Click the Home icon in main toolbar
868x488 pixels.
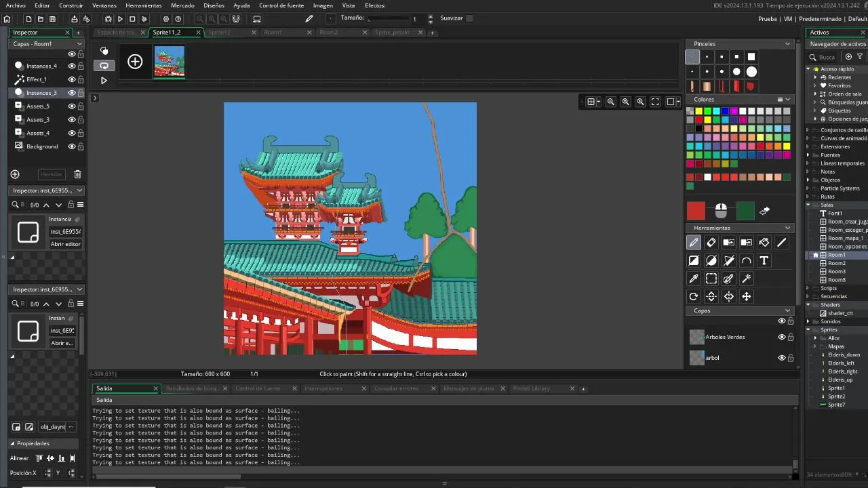[7, 19]
